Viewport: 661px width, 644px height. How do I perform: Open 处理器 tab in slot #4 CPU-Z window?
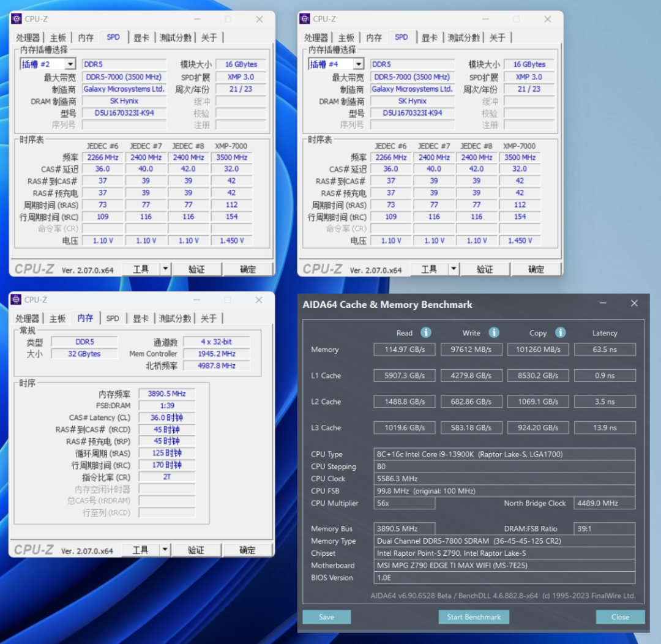click(316, 37)
